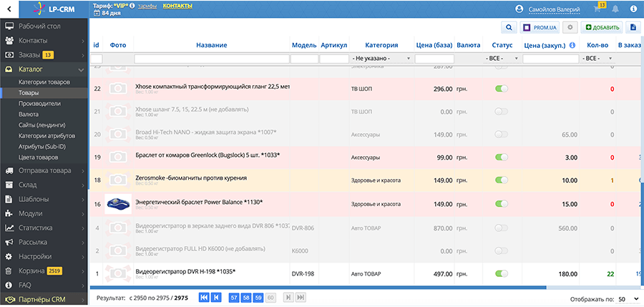Click the ДОБАВИТЬ button
This screenshot has height=307, width=644.
(602, 27)
